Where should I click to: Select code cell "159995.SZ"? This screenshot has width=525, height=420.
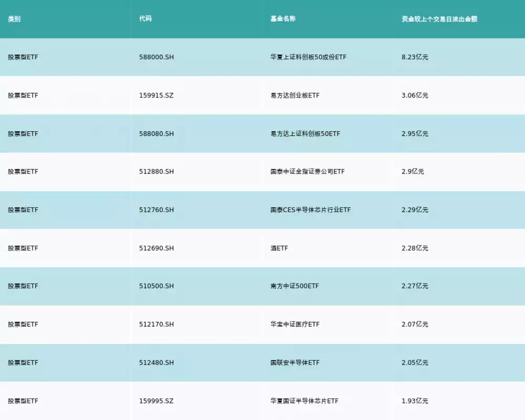click(x=156, y=401)
